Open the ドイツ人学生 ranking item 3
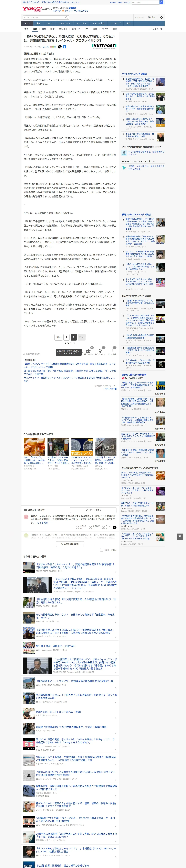Image resolution: width=186 pixels, height=868 pixels. [140, 109]
